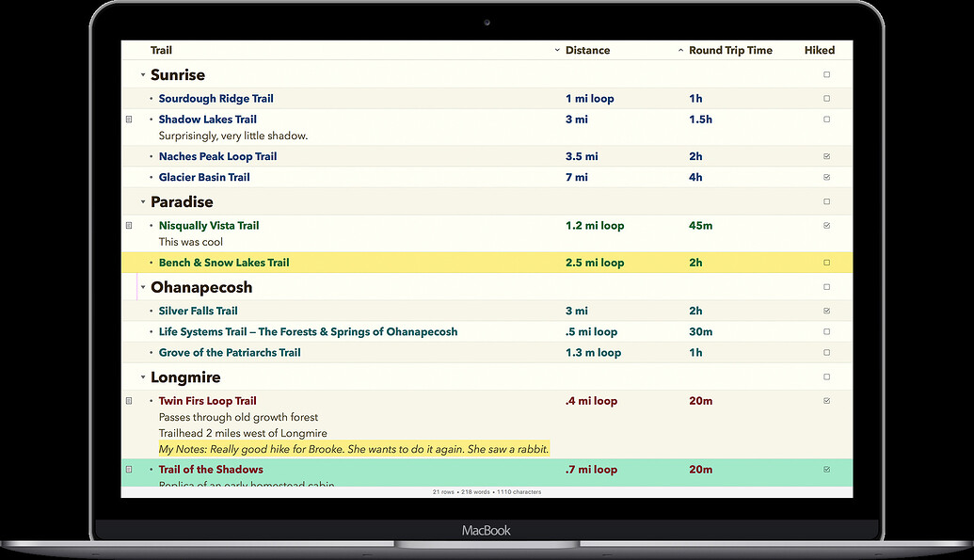This screenshot has width=974, height=560.
Task: Click the bullet beside Life Systems Trail row
Action: 149,331
